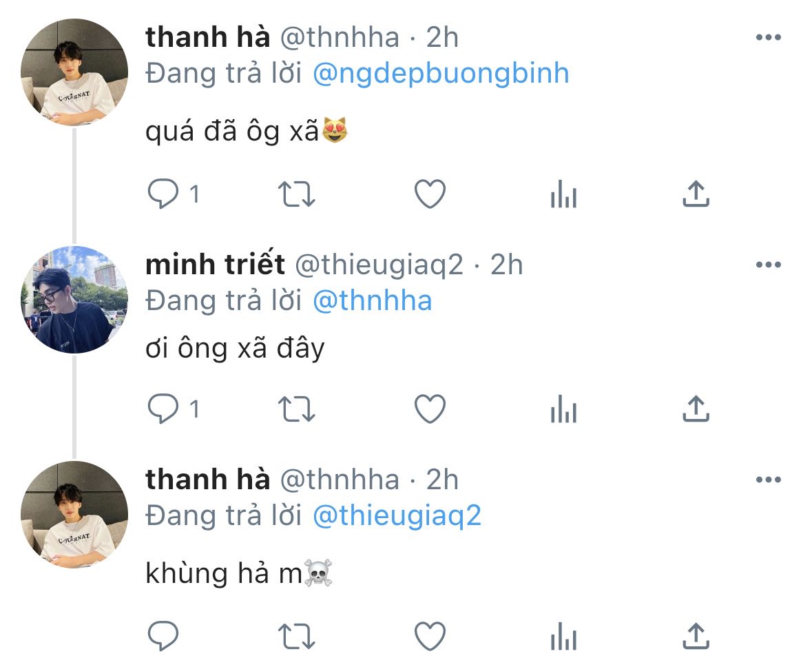Share minh triết's tweet
Viewport: 812px width, 667px height.
696,410
